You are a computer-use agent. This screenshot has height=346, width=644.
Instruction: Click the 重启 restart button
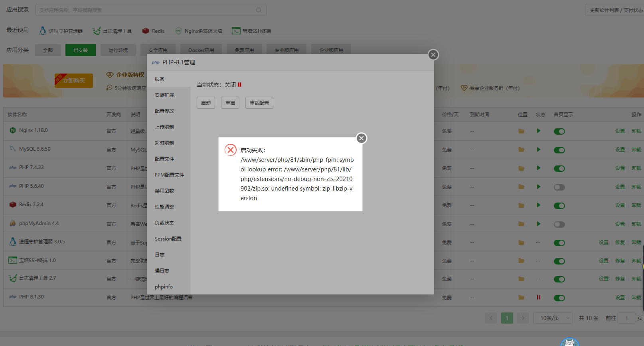pos(230,103)
